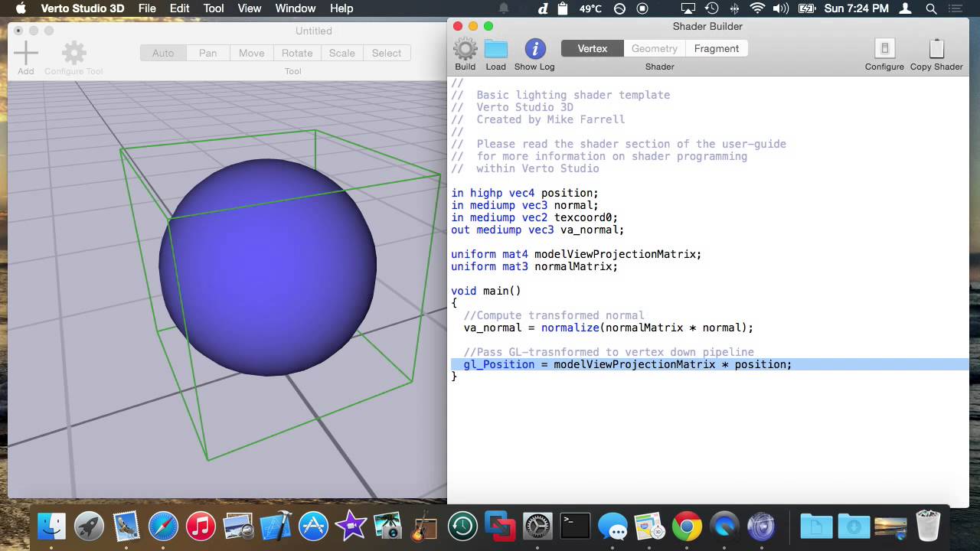This screenshot has width=980, height=551.
Task: Click the Build gear icon in Shader Builder
Action: point(465,49)
